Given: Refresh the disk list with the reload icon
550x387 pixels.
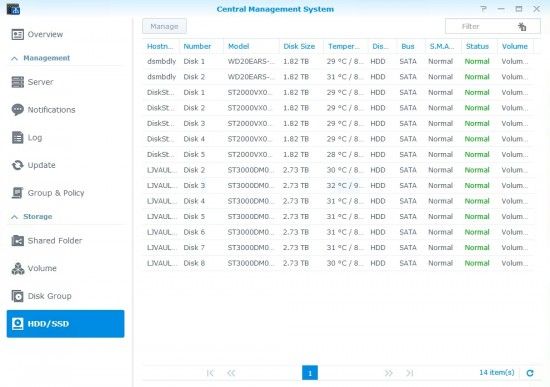Looking at the screenshot, I should [x=530, y=373].
